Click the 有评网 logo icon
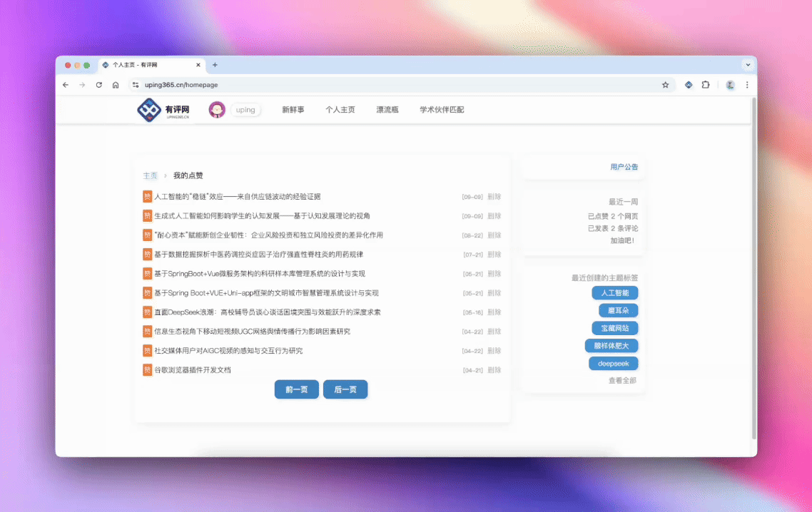812x512 pixels. [149, 110]
